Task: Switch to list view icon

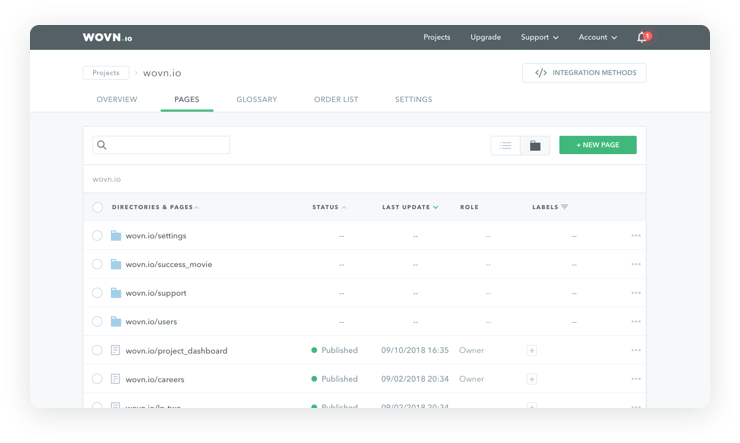Action: [505, 145]
